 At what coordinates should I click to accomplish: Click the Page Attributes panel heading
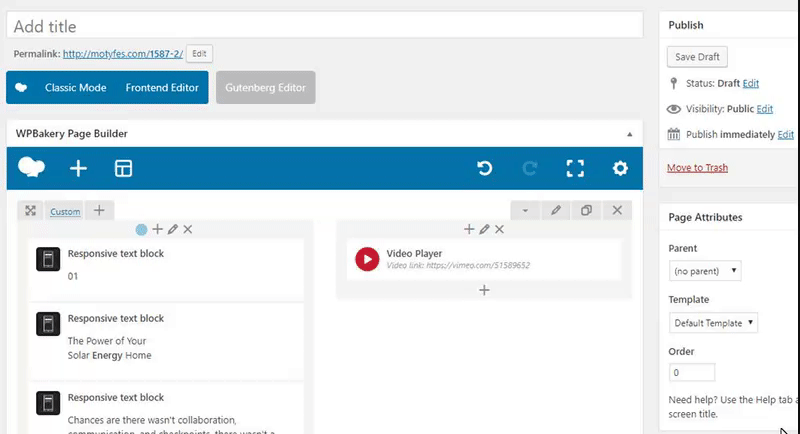tap(705, 217)
